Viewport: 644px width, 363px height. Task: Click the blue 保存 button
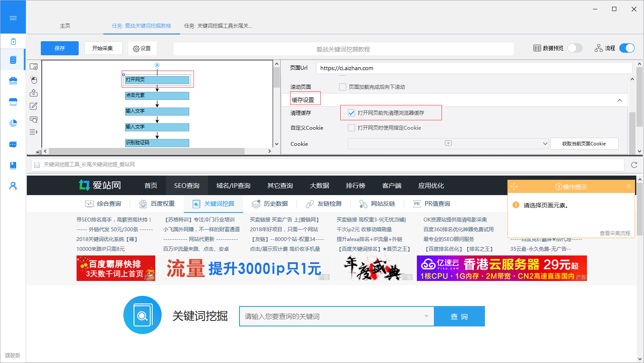[x=60, y=48]
